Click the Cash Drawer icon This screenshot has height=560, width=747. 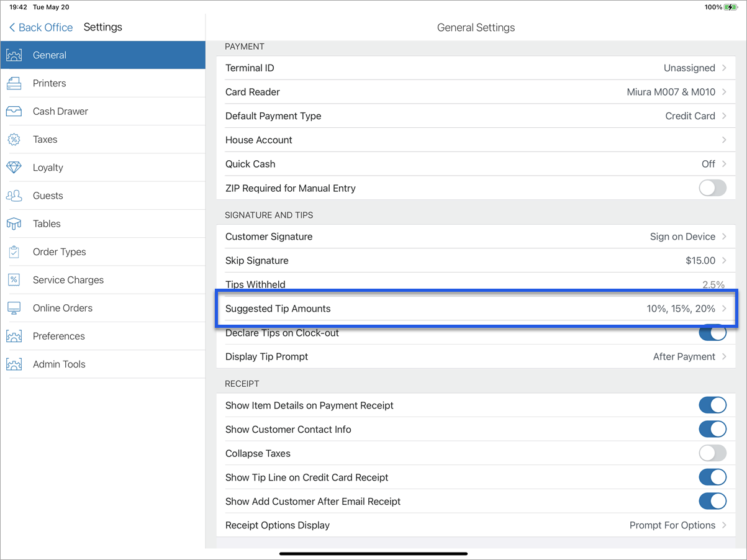coord(14,112)
